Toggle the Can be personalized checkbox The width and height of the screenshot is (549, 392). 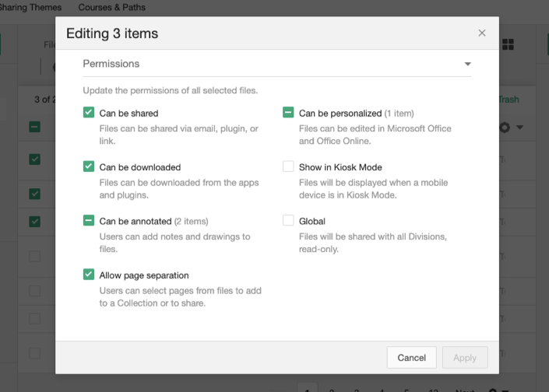coord(288,113)
